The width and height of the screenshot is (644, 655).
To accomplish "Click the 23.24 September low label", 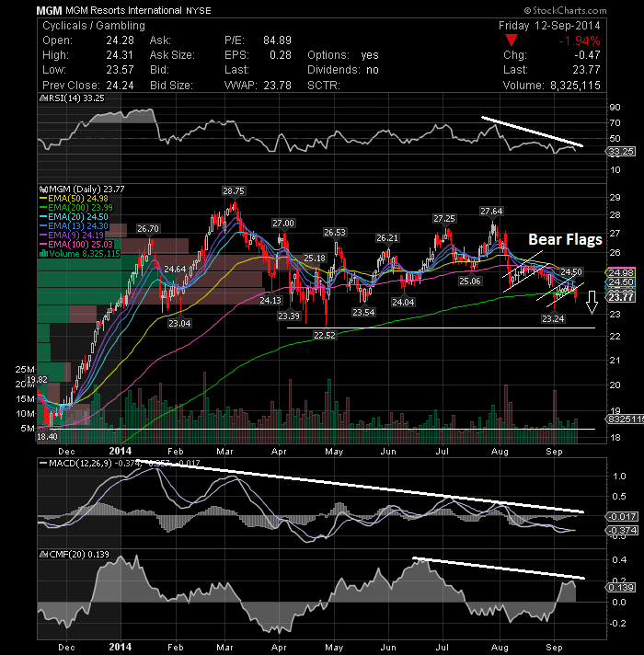I will [x=553, y=318].
